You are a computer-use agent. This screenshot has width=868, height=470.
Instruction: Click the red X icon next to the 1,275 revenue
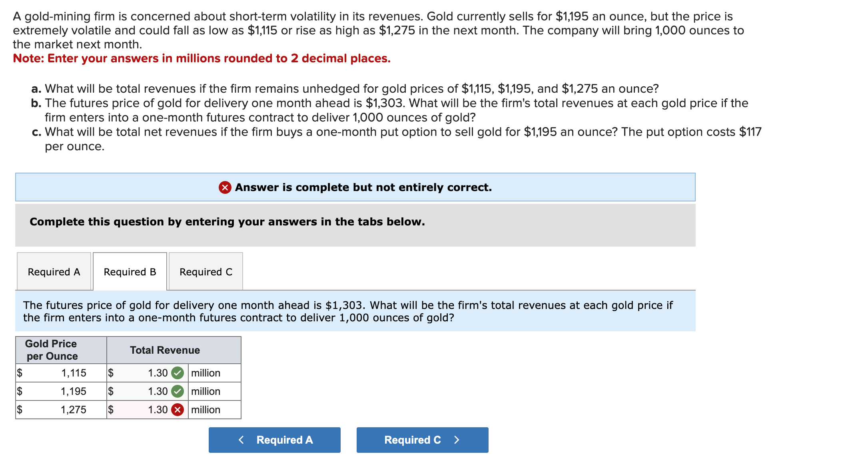pyautogui.click(x=177, y=409)
